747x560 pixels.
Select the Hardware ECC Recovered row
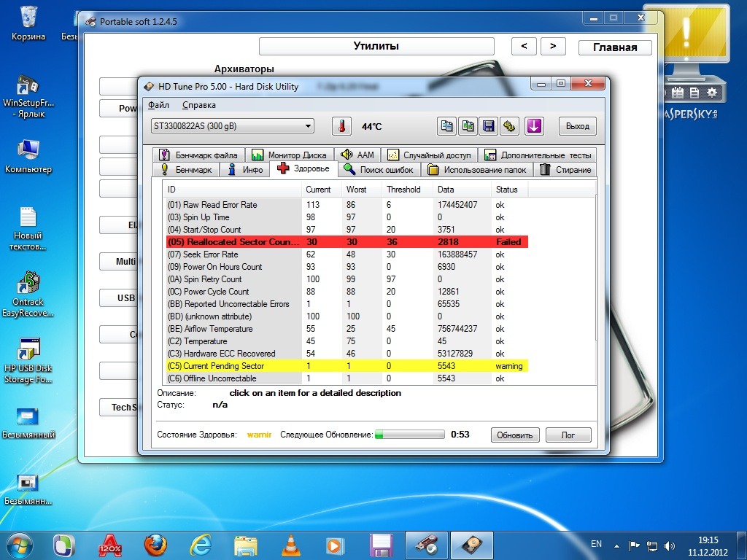[x=347, y=354]
